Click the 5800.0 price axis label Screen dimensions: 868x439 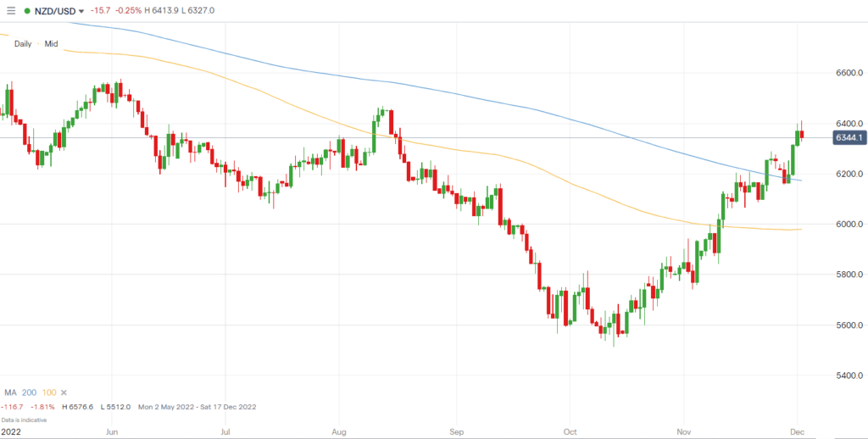coord(849,275)
